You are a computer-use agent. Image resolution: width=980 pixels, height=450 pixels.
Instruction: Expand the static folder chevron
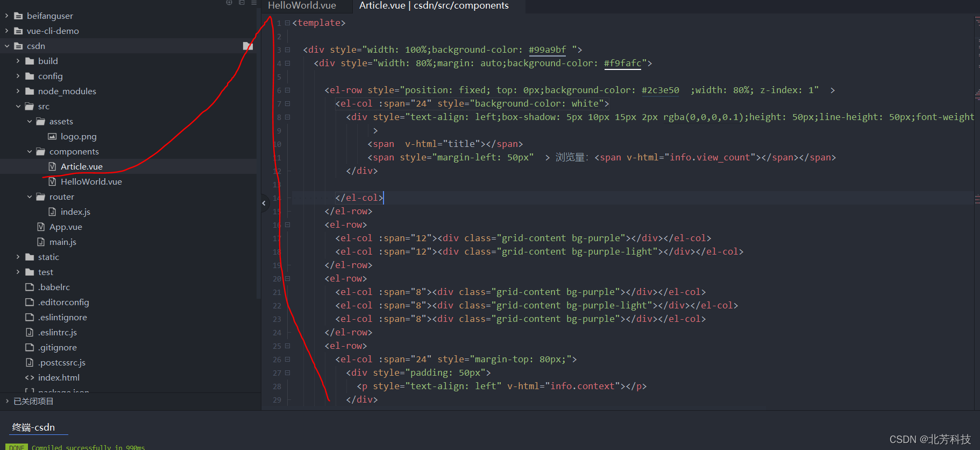(18, 257)
